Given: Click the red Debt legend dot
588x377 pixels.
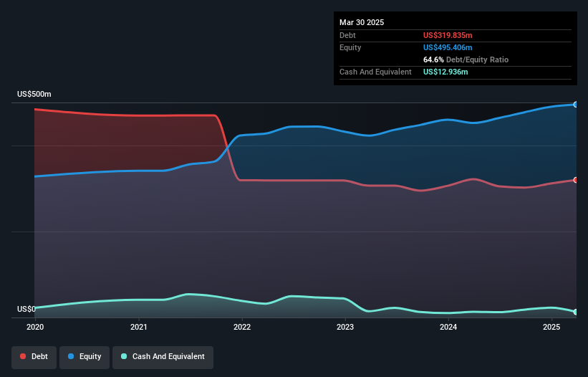Looking at the screenshot, I should tap(23, 356).
